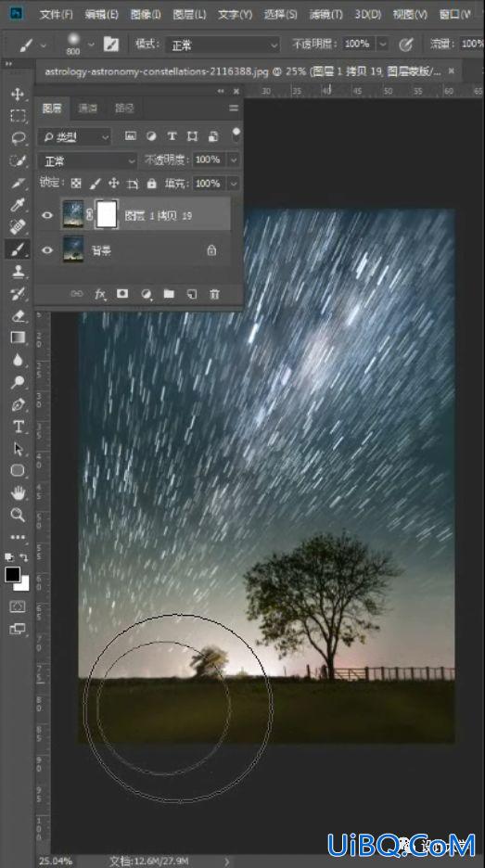
Task: Swap foreground and background colors
Action: pos(24,557)
